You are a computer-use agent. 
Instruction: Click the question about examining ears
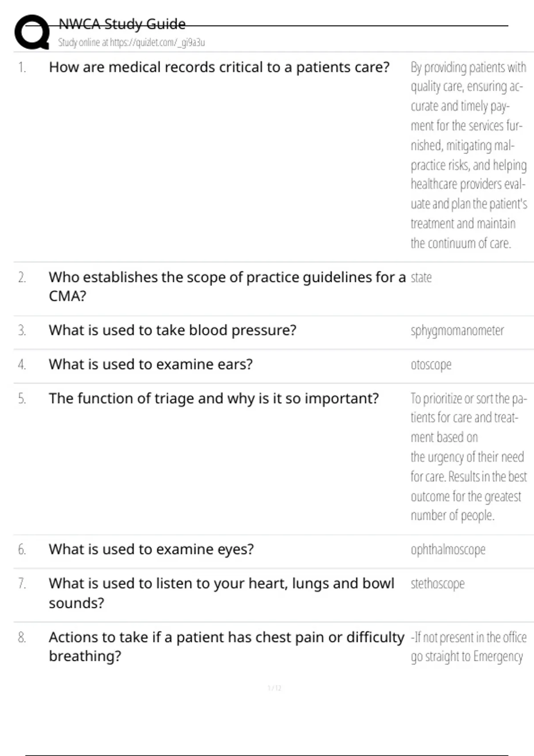click(150, 365)
